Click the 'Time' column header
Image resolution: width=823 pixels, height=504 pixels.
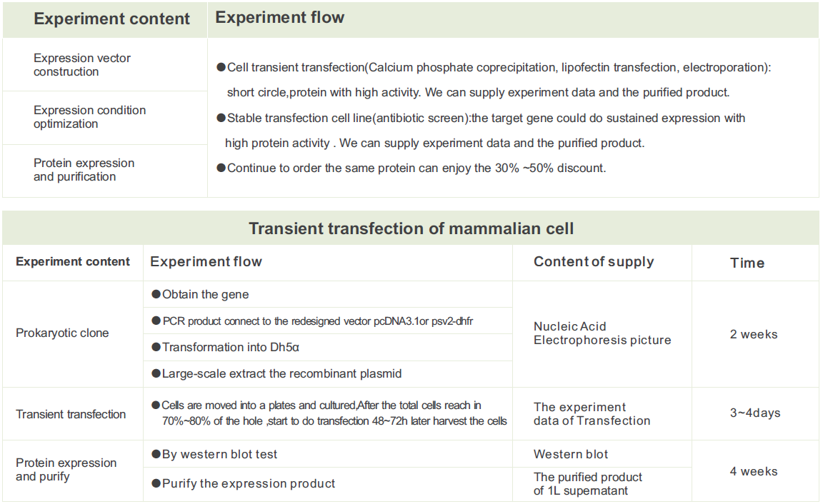tap(747, 263)
